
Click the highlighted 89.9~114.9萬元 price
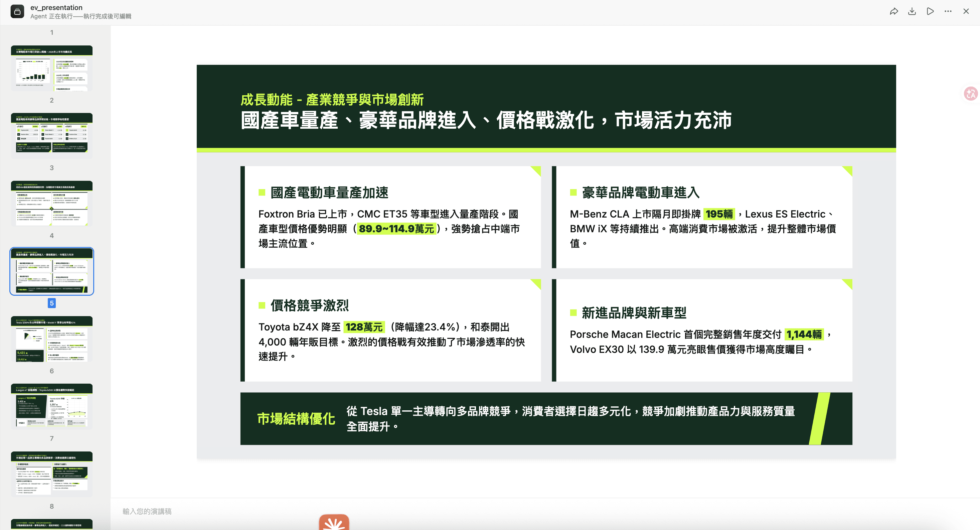(x=396, y=229)
